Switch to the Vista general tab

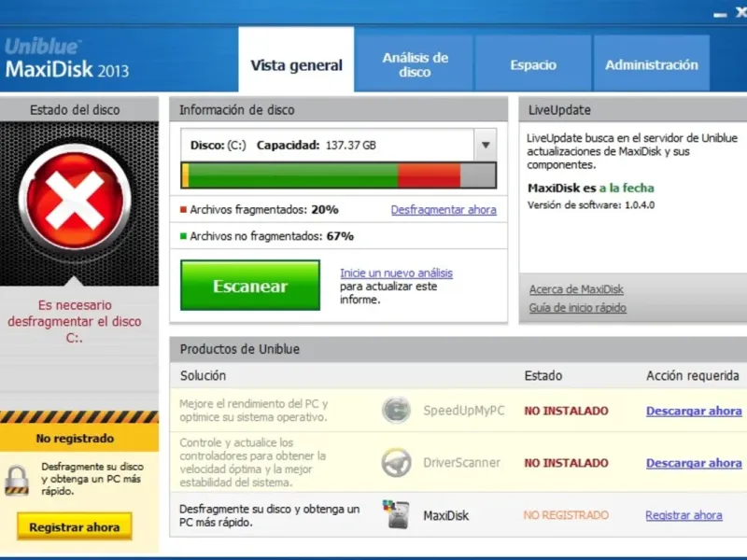click(x=296, y=60)
